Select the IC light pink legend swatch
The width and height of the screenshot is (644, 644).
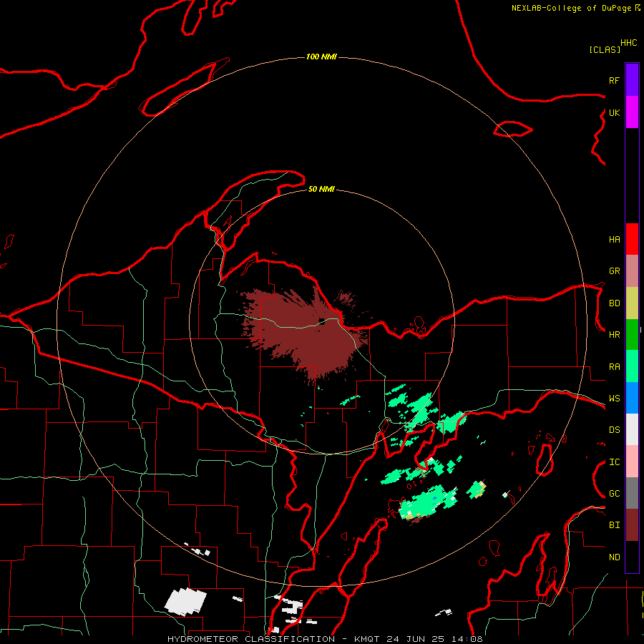[632, 462]
